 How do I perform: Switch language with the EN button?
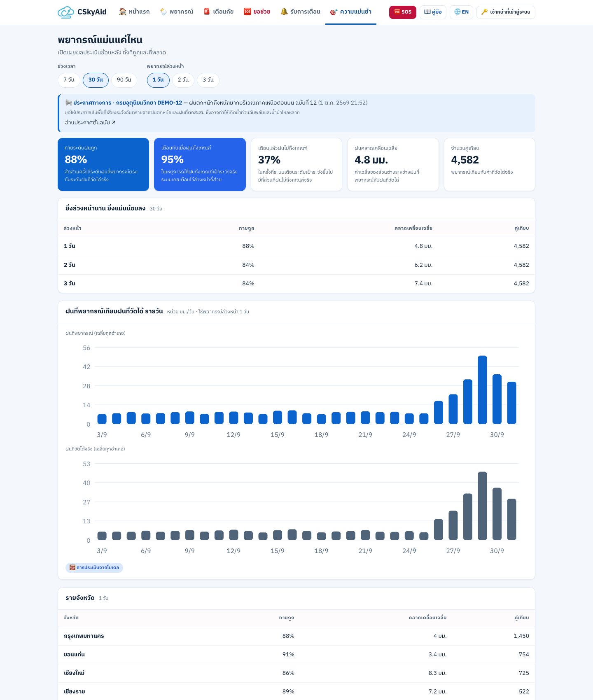point(461,12)
